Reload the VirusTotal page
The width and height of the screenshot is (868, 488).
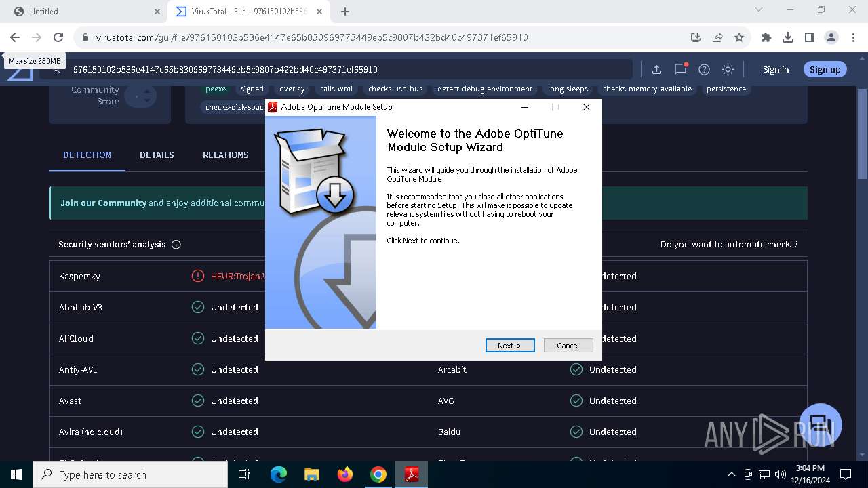click(x=58, y=37)
